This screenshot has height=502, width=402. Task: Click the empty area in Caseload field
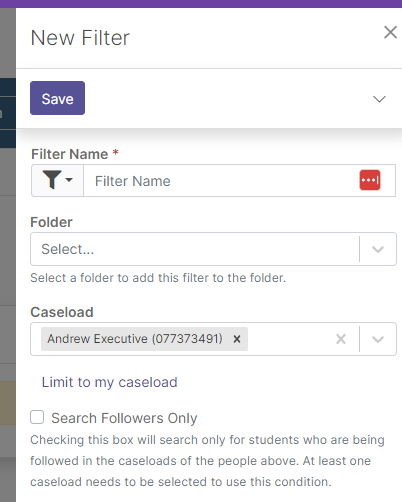coord(289,339)
